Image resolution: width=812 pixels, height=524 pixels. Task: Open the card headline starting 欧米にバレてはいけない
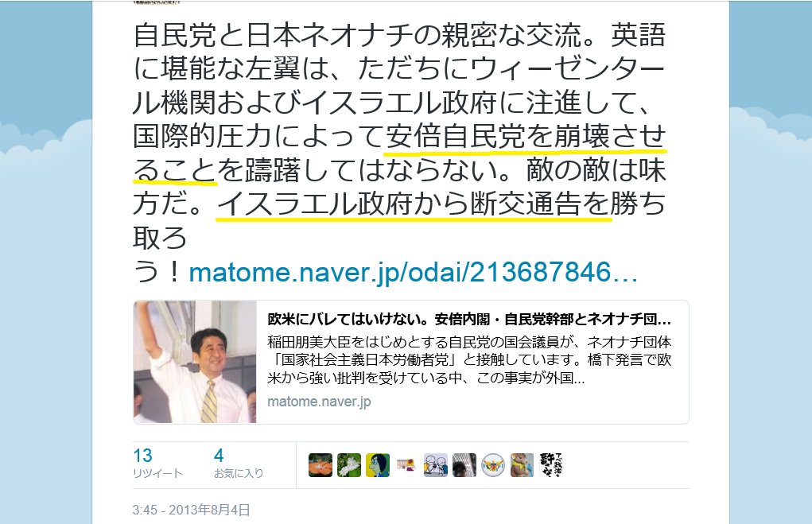469,319
